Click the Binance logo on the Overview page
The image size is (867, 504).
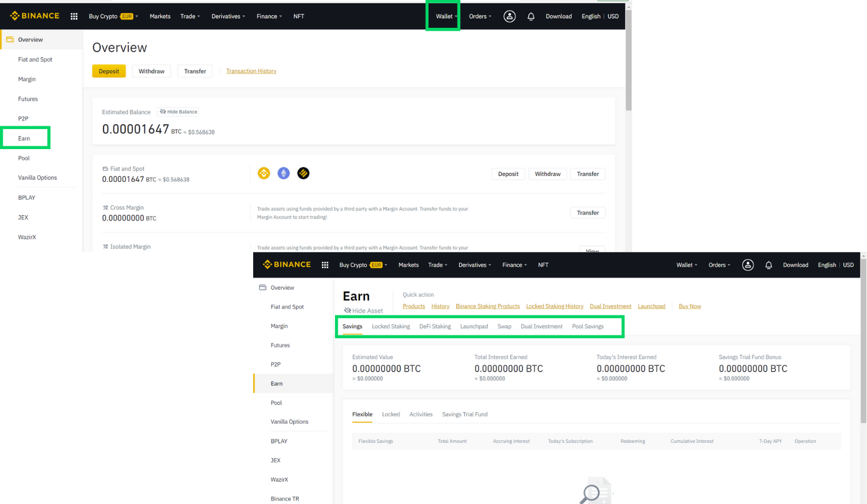tap(35, 16)
